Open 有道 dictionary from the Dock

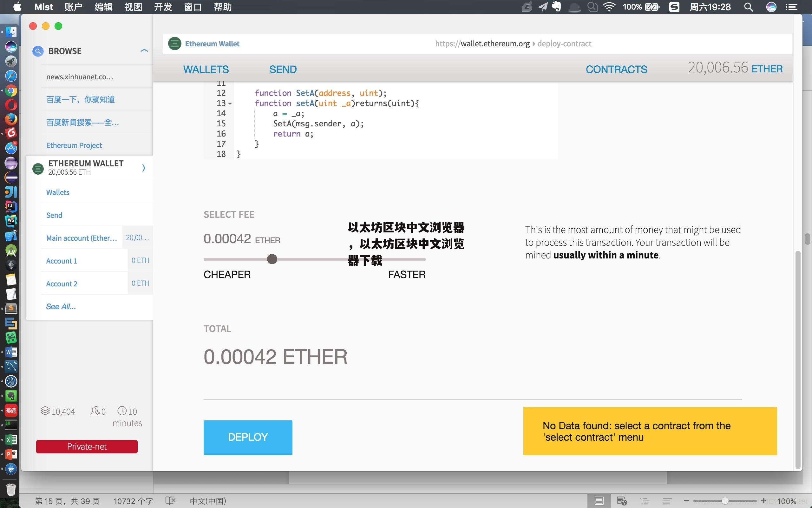[x=11, y=410]
